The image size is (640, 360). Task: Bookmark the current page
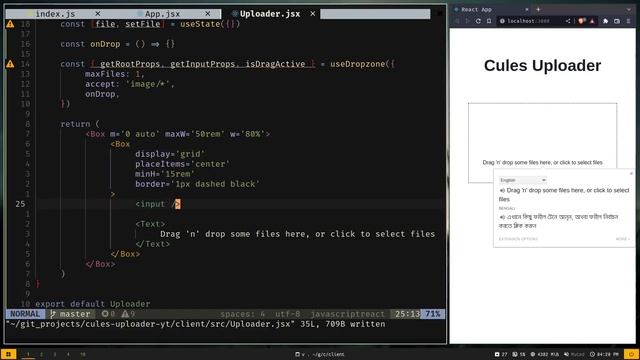(x=489, y=21)
